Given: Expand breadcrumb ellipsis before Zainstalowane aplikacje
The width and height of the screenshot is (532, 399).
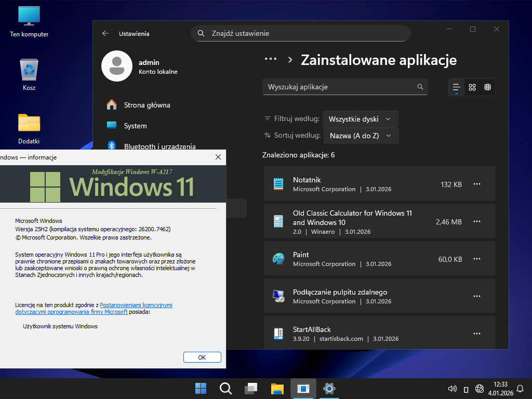Looking at the screenshot, I should pyautogui.click(x=271, y=60).
